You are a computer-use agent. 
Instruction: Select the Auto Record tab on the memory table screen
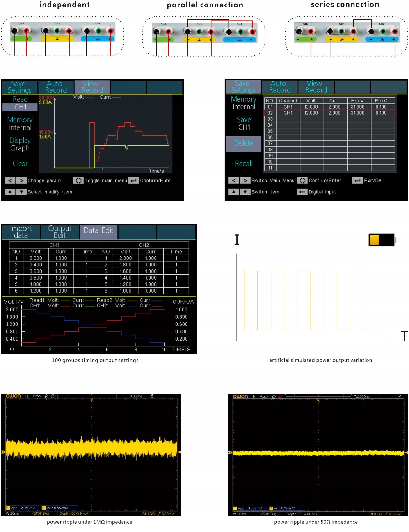[280, 87]
